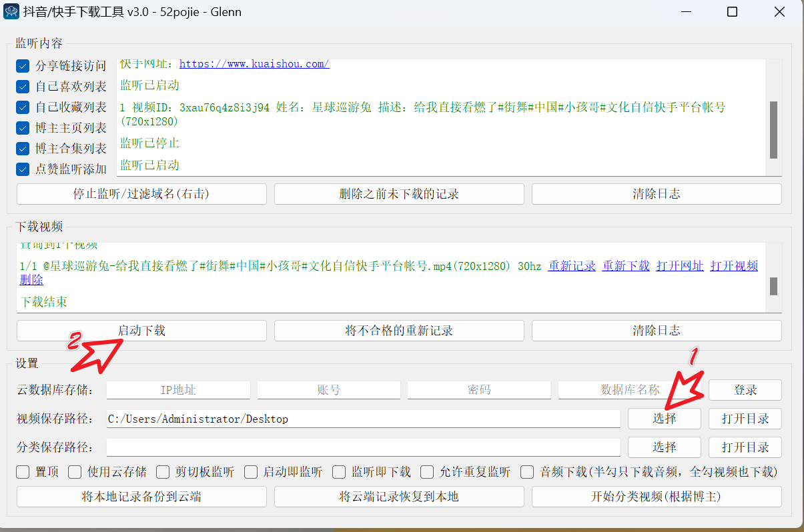Disable the 博主主页列表 checkbox
The height and width of the screenshot is (532, 804).
click(x=23, y=127)
